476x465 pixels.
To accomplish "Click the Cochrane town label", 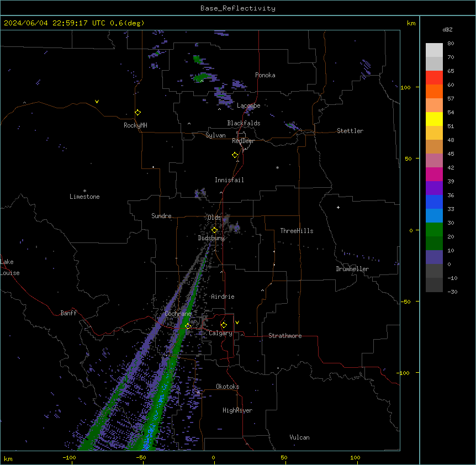I will point(178,314).
